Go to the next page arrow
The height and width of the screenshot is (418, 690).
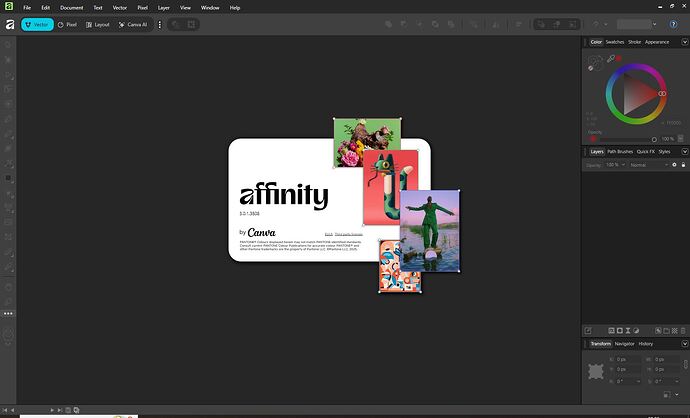coord(52,410)
